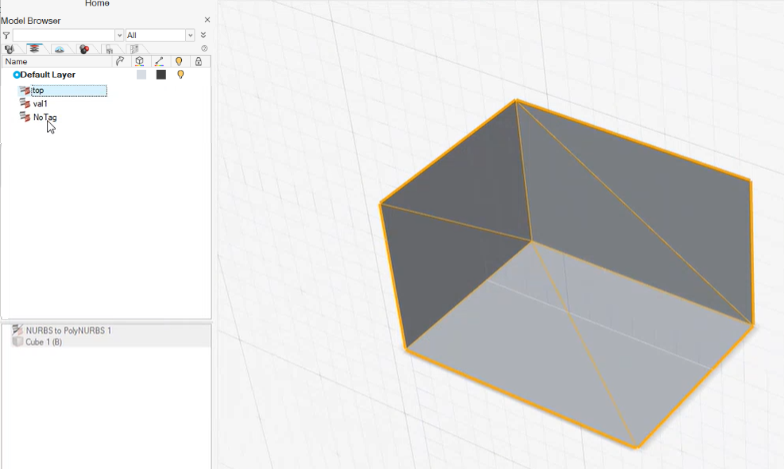This screenshot has height=469, width=784.
Task: Click the light bulb visibility column header
Action: click(179, 61)
